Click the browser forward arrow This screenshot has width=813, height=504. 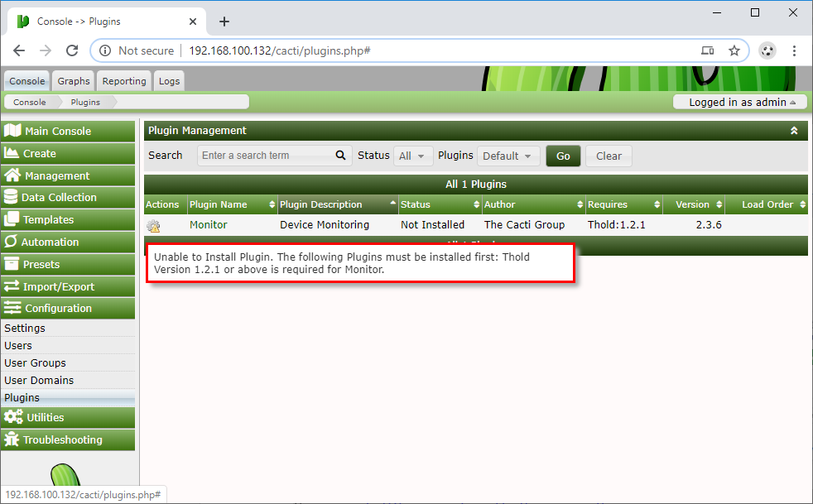[46, 50]
